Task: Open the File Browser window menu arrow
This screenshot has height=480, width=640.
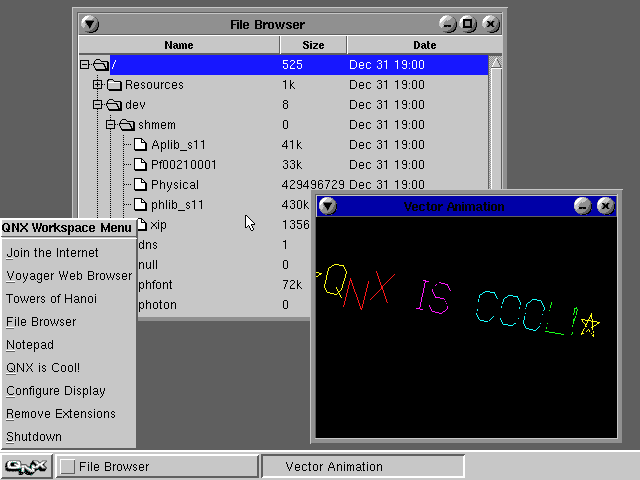Action: [x=90, y=24]
